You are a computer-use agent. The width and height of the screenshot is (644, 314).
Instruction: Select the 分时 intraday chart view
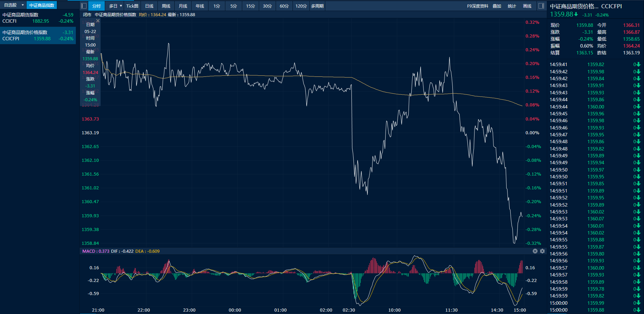pyautogui.click(x=96, y=6)
